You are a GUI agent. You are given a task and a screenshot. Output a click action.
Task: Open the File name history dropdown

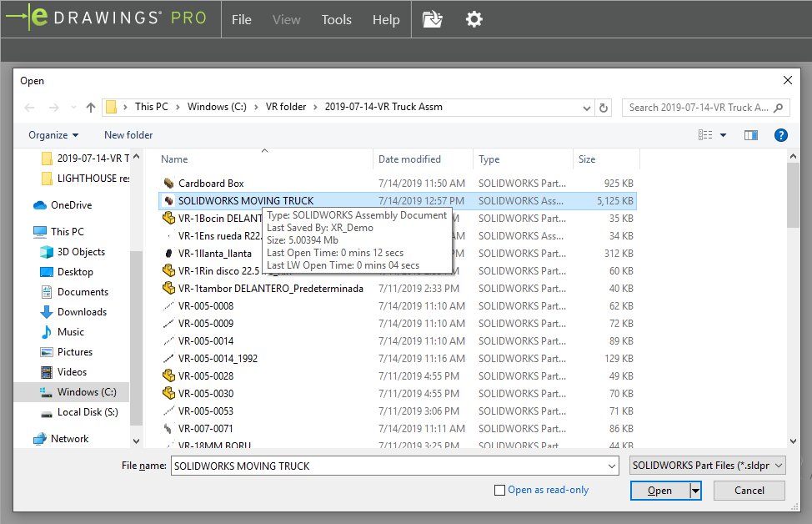612,466
